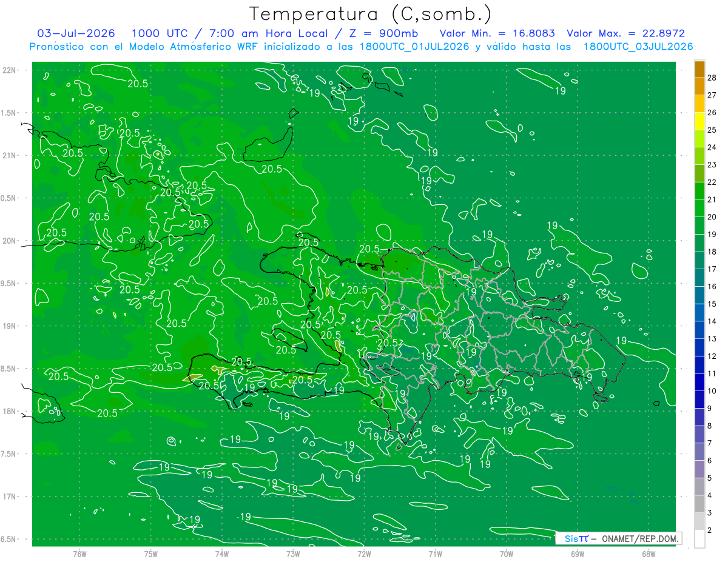This screenshot has height=562, width=728.
Task: Pick the legend band between 18 and 19
Action: pos(699,243)
